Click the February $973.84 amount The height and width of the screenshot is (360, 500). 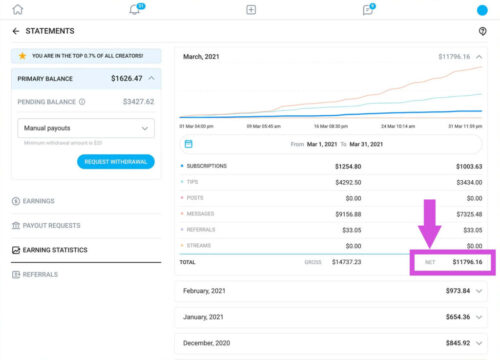coord(458,291)
